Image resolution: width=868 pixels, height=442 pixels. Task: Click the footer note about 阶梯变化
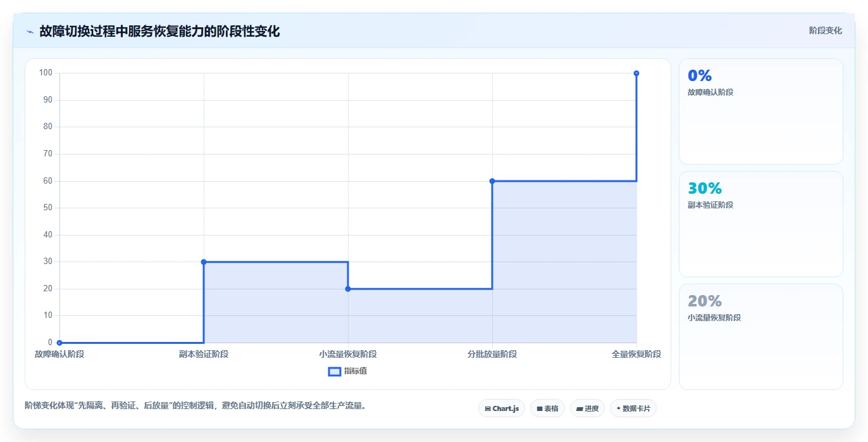[x=195, y=405]
